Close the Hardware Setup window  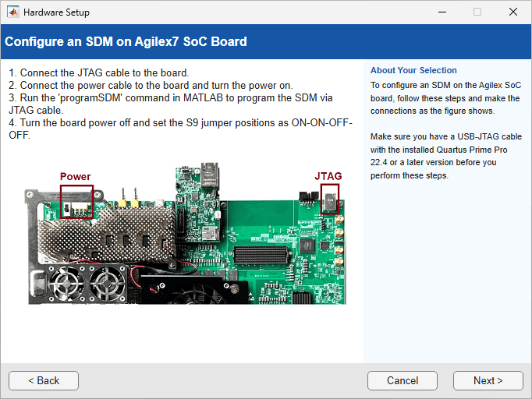click(x=513, y=12)
